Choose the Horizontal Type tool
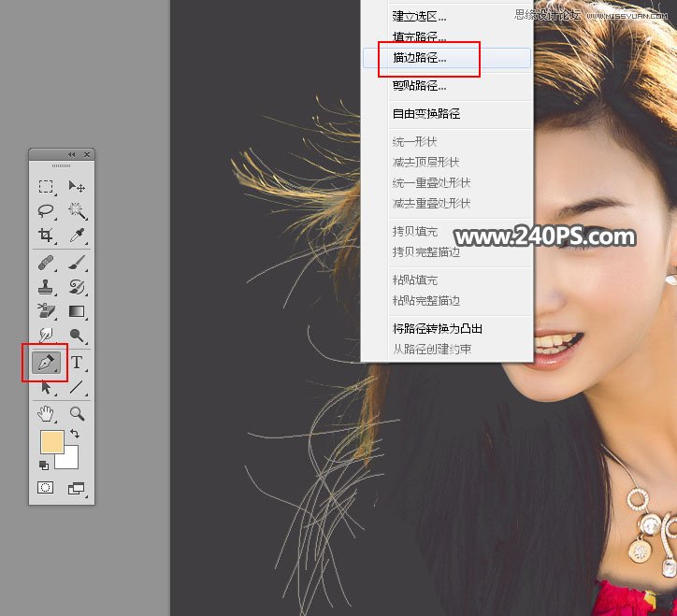 point(77,363)
